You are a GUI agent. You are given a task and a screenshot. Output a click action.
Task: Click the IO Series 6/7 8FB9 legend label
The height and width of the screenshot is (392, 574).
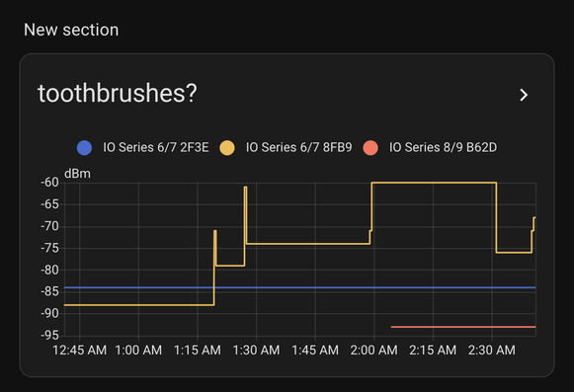(x=298, y=147)
